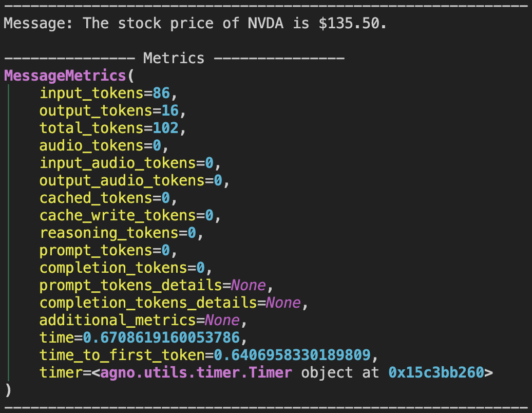532x413 pixels.
Task: Click the total_tokens value 102
Action: [x=165, y=128]
